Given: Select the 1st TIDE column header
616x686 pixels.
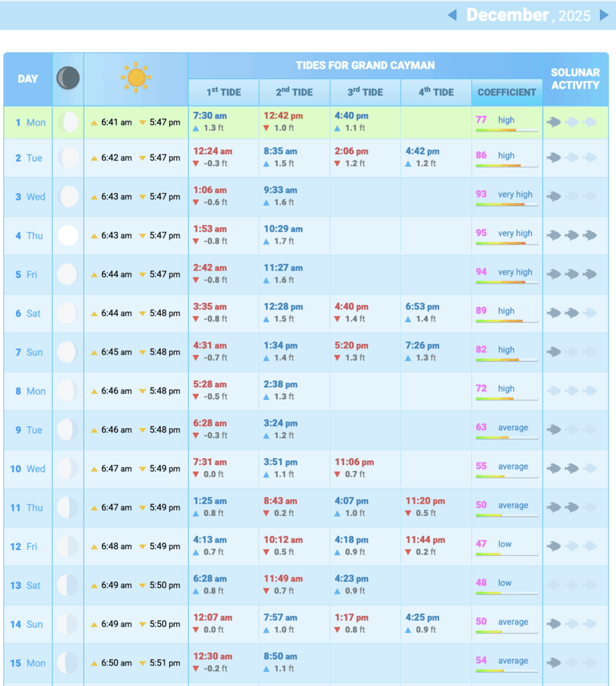Looking at the screenshot, I should [x=224, y=92].
